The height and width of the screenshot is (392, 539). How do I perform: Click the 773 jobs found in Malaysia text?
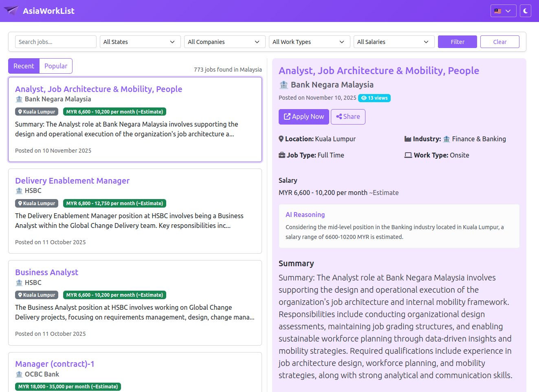(228, 70)
